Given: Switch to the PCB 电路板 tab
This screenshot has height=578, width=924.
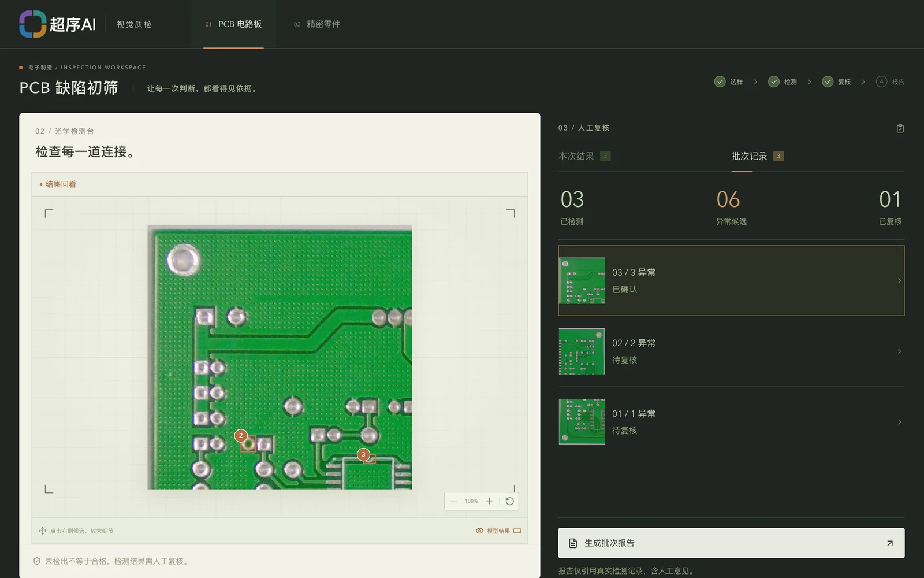Looking at the screenshot, I should [x=233, y=24].
